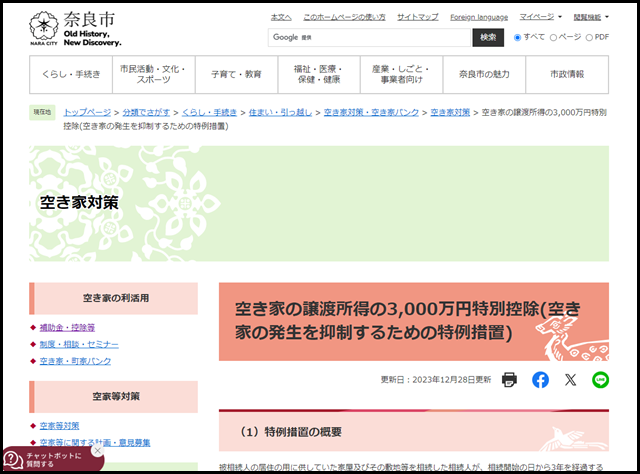640x474 pixels.
Task: Expand the 閲覧機能 dropdown
Action: point(591,17)
